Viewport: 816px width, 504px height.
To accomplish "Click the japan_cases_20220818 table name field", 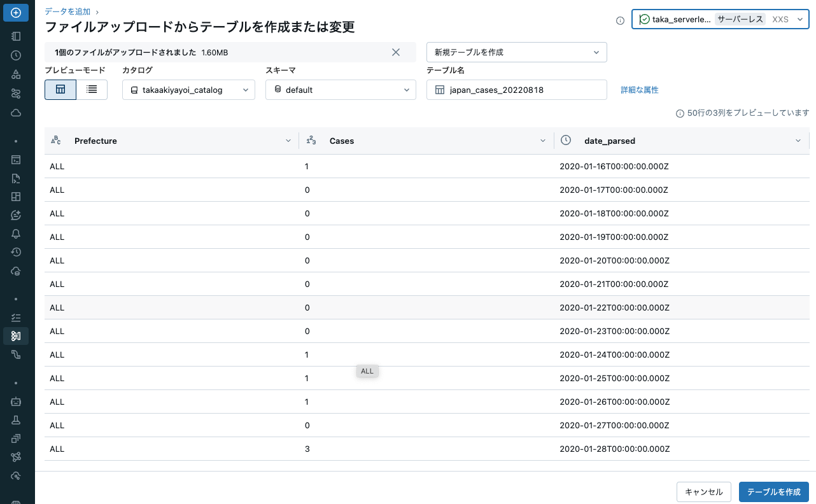I will (x=517, y=90).
